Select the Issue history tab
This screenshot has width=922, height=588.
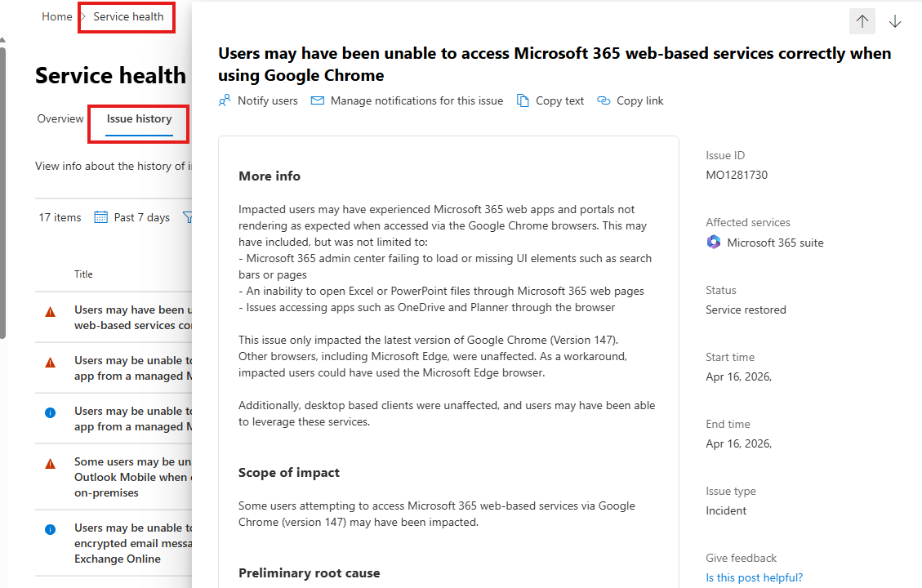pyautogui.click(x=140, y=119)
